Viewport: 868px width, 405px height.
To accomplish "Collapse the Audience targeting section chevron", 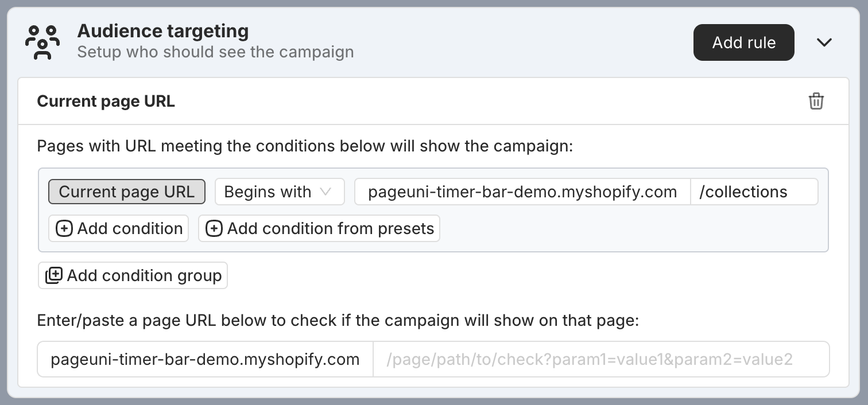I will [824, 42].
